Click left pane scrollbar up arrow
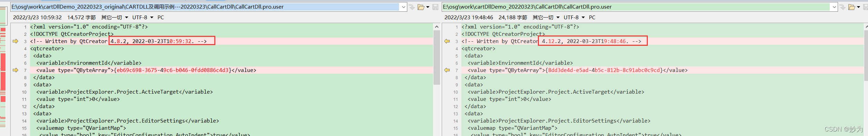The width and height of the screenshot is (868, 136). (x=437, y=27)
